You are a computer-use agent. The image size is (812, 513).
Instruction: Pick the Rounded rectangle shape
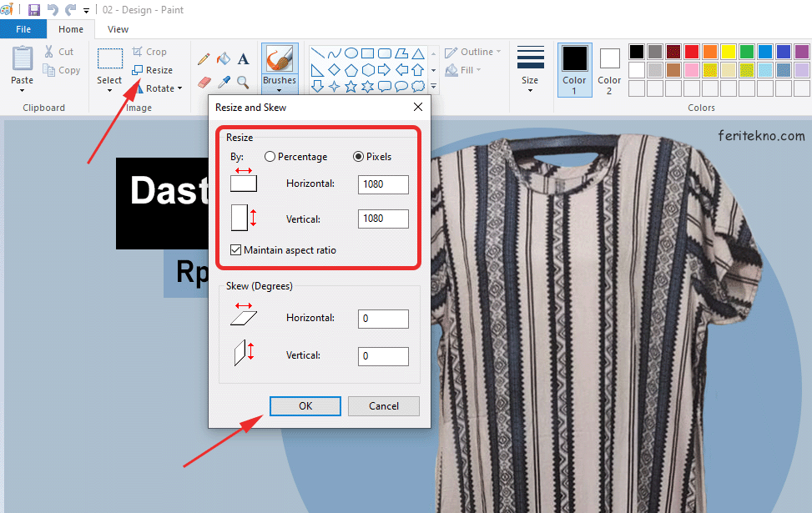[384, 53]
